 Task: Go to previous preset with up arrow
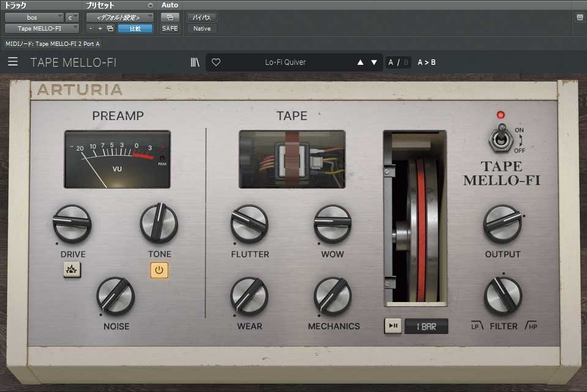click(360, 62)
